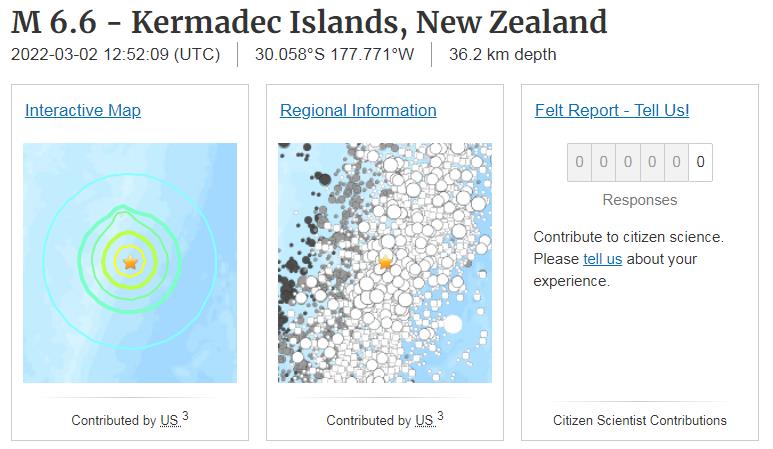Click the large dark gray earthquake circle marker
Viewport: 773px width, 449px height.
(323, 179)
